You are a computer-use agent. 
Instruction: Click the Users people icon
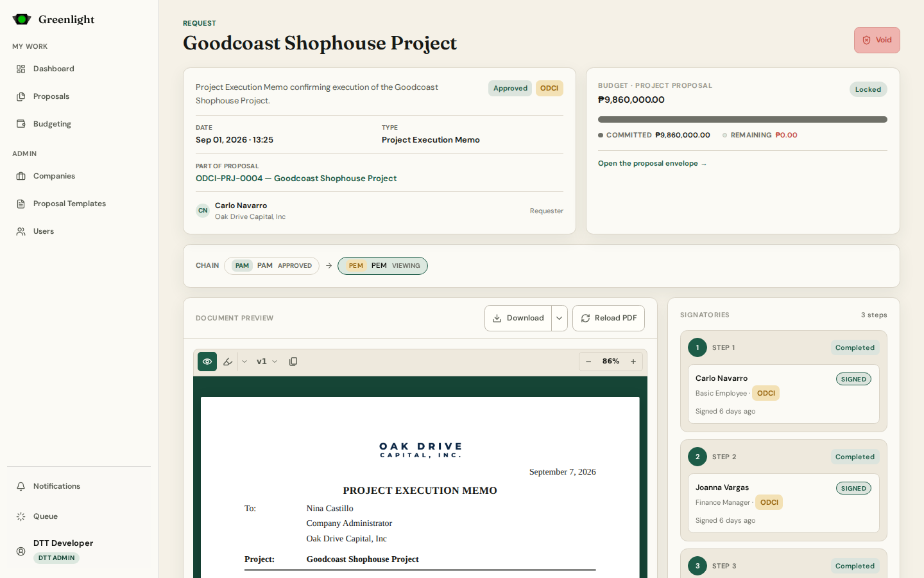pos(21,231)
